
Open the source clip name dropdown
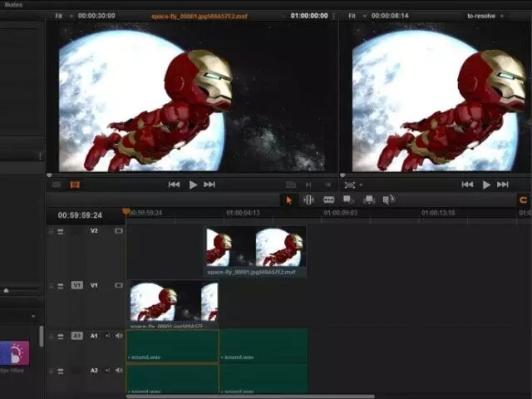coord(283,17)
